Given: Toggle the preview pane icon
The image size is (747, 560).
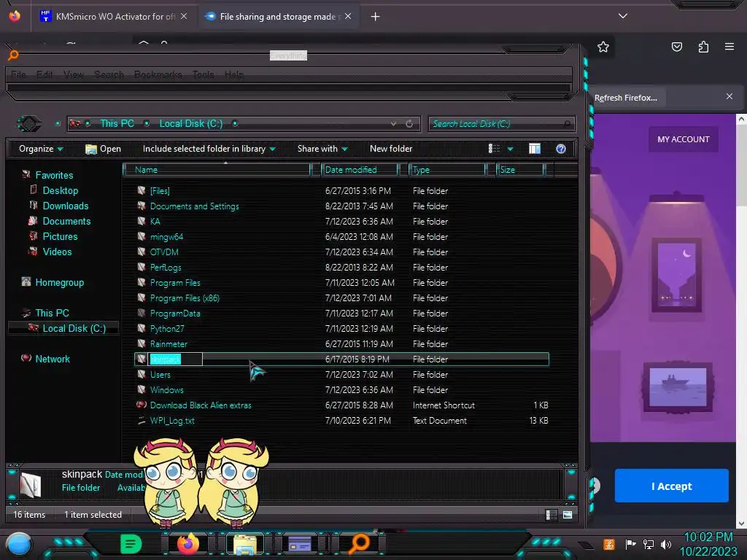Looking at the screenshot, I should click(535, 149).
